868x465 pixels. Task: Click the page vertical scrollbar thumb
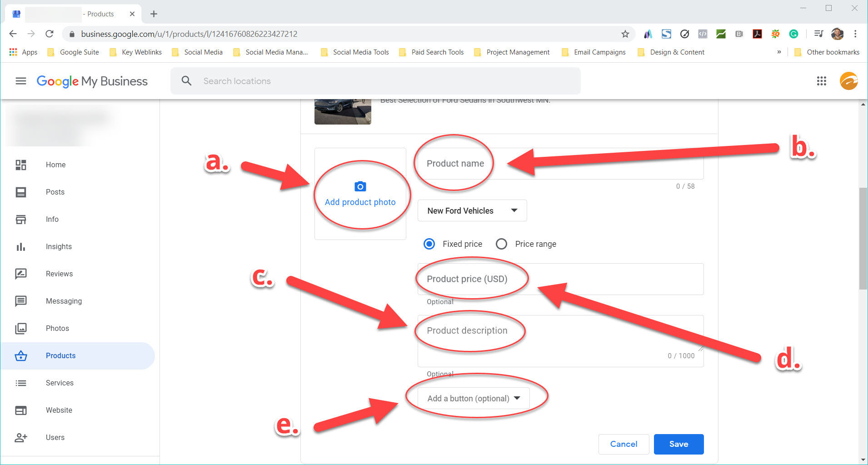[863, 239]
